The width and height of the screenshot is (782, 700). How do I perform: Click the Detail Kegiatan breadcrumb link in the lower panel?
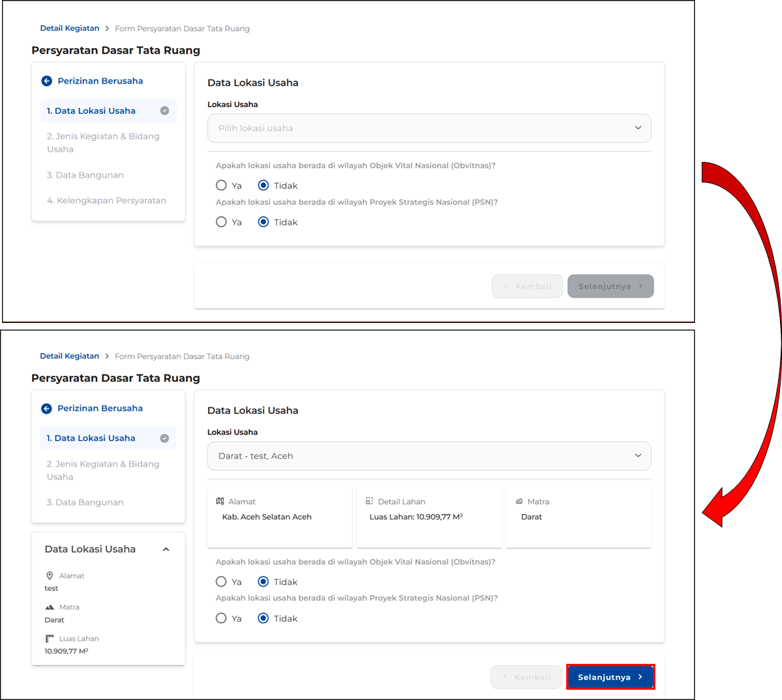(x=70, y=356)
